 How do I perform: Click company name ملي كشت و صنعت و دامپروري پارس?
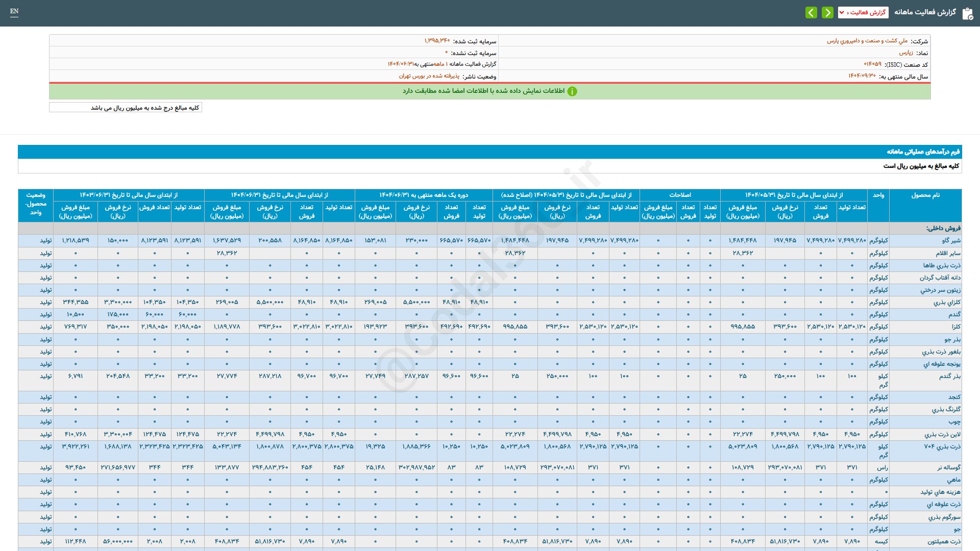coord(867,41)
